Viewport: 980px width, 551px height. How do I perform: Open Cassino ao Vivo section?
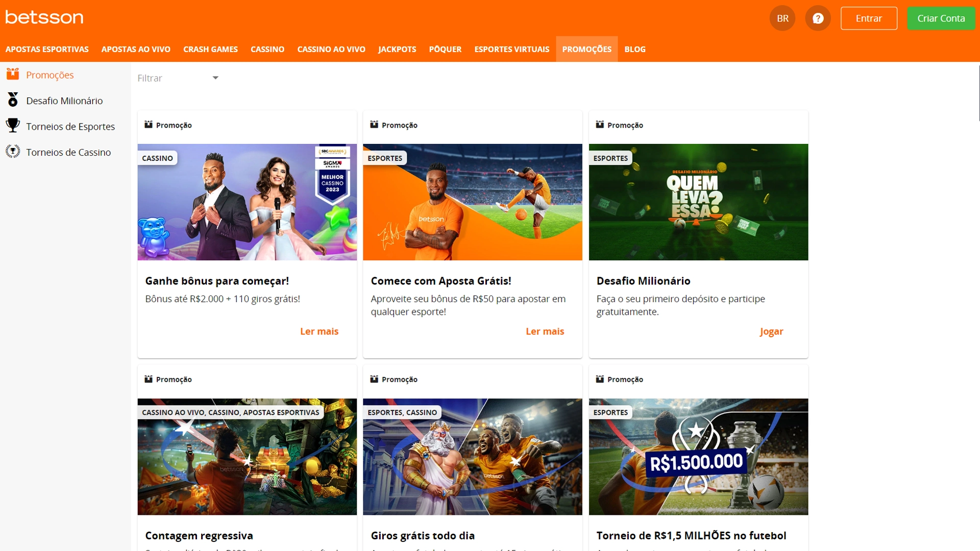[331, 49]
